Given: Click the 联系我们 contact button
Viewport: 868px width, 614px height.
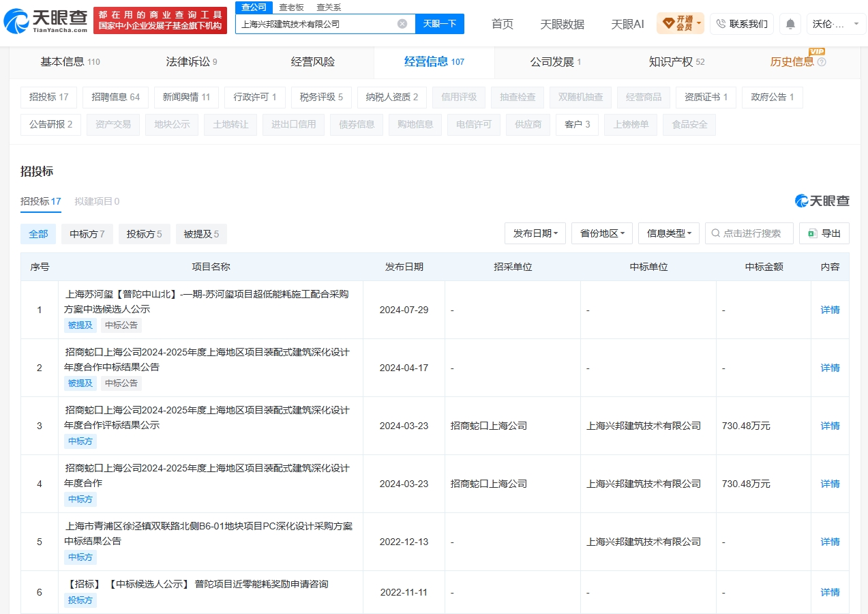Looking at the screenshot, I should 742,24.
